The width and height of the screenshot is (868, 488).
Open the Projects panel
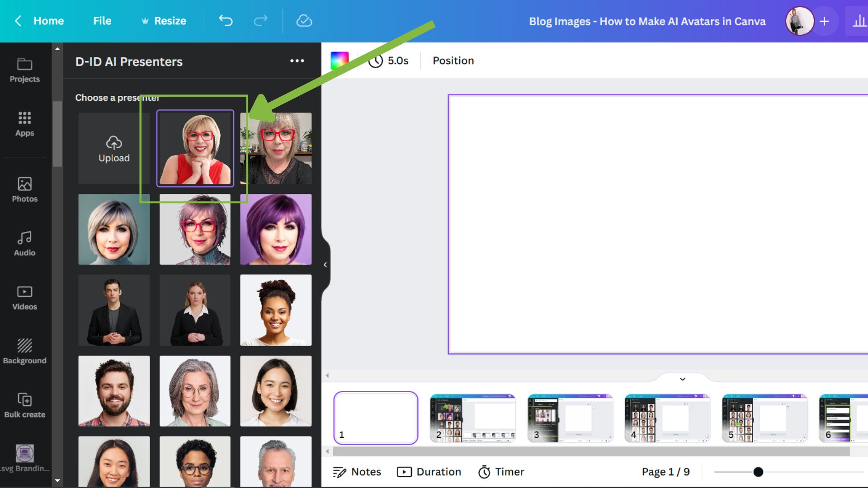click(24, 70)
